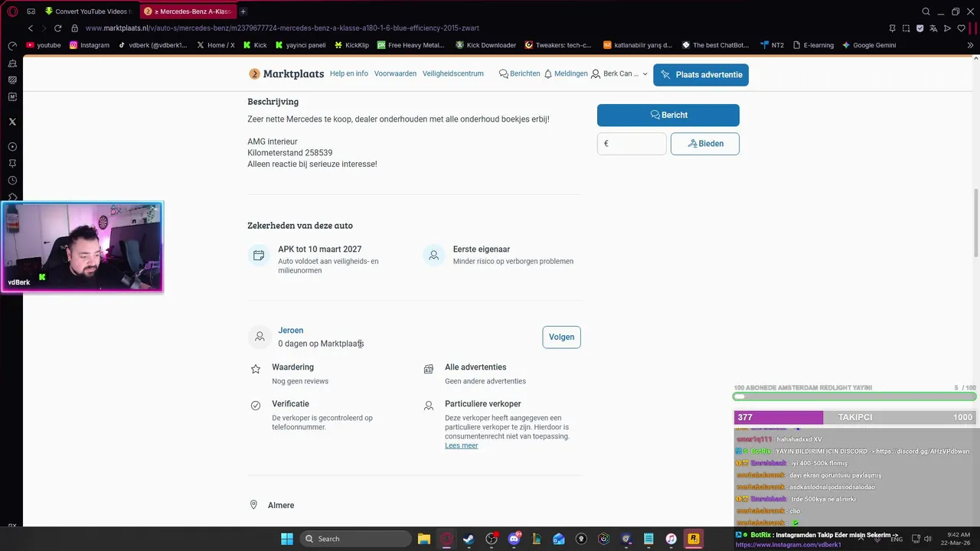Viewport: 980px width, 551px height.
Task: Add page to bookmarks heart icon
Action: coord(961,28)
